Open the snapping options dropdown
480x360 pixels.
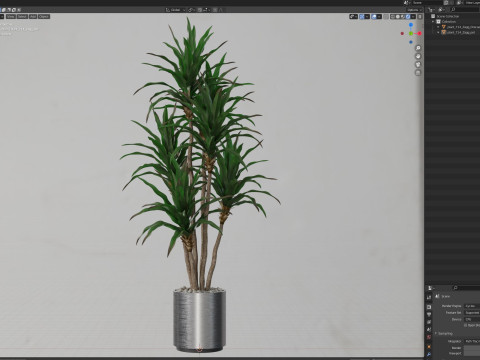206,10
